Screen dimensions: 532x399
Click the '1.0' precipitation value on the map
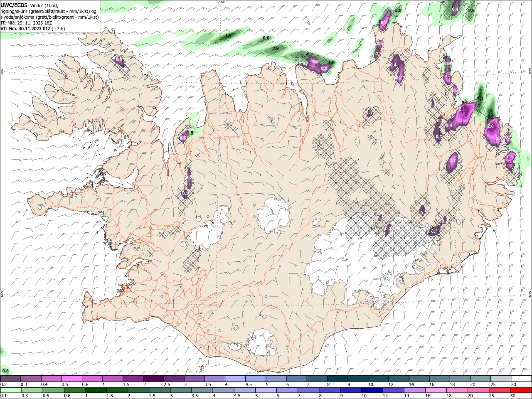pyautogui.click(x=331, y=63)
